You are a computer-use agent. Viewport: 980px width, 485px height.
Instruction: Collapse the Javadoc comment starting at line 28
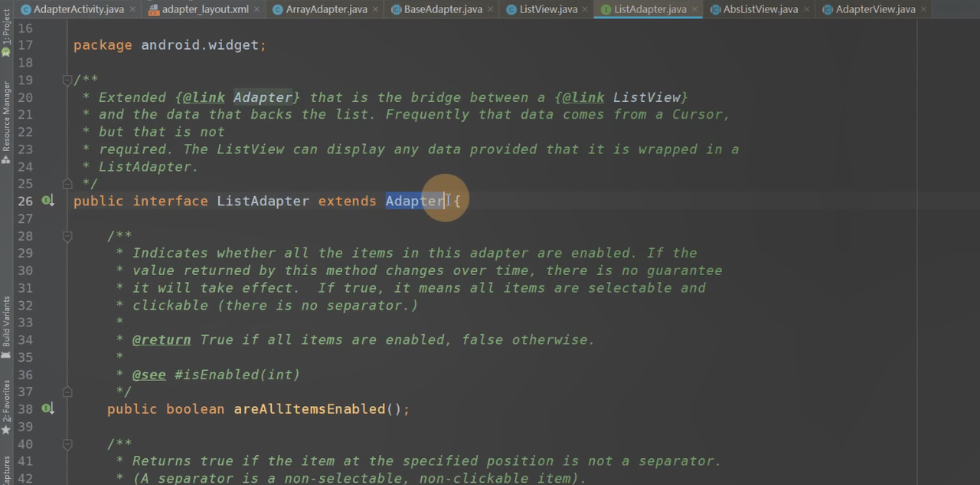tap(67, 236)
